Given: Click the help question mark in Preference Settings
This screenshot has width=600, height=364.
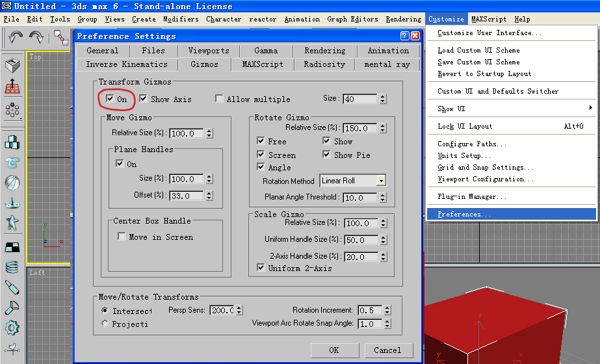Looking at the screenshot, I should [405, 36].
